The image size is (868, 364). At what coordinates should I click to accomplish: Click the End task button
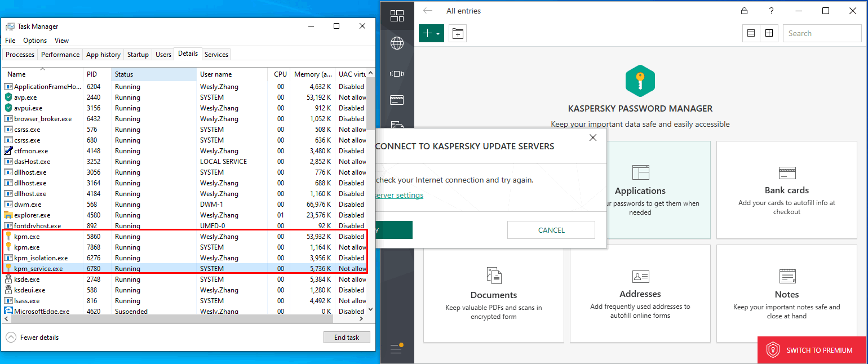pos(347,338)
